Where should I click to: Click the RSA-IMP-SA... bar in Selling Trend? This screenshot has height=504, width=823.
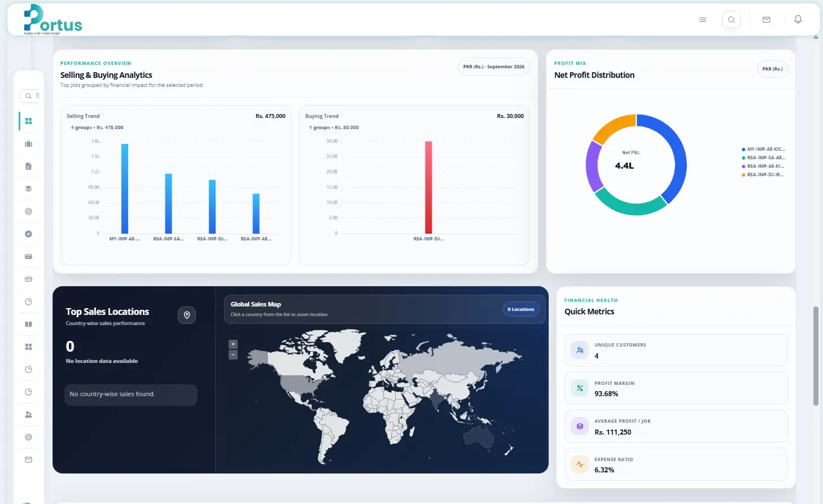(168, 203)
